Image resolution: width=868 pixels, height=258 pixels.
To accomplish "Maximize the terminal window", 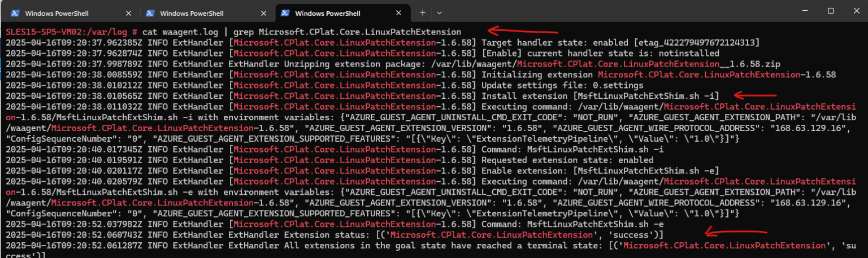I will pyautogui.click(x=831, y=11).
